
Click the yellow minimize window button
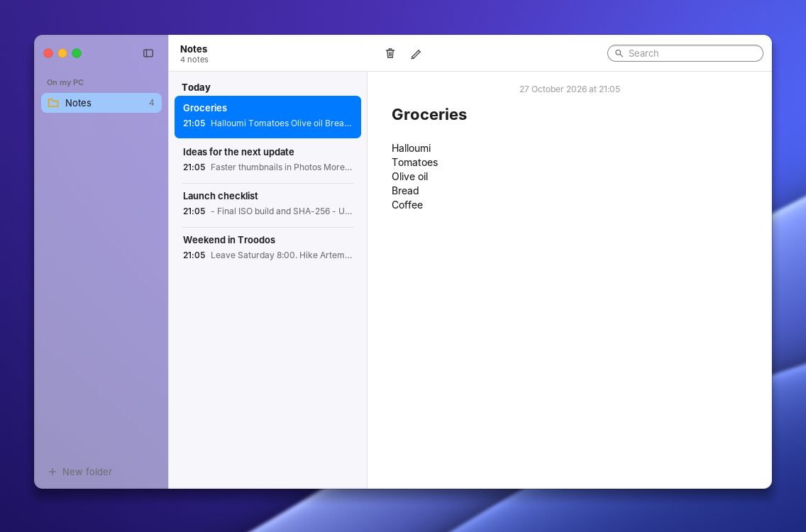(x=62, y=53)
